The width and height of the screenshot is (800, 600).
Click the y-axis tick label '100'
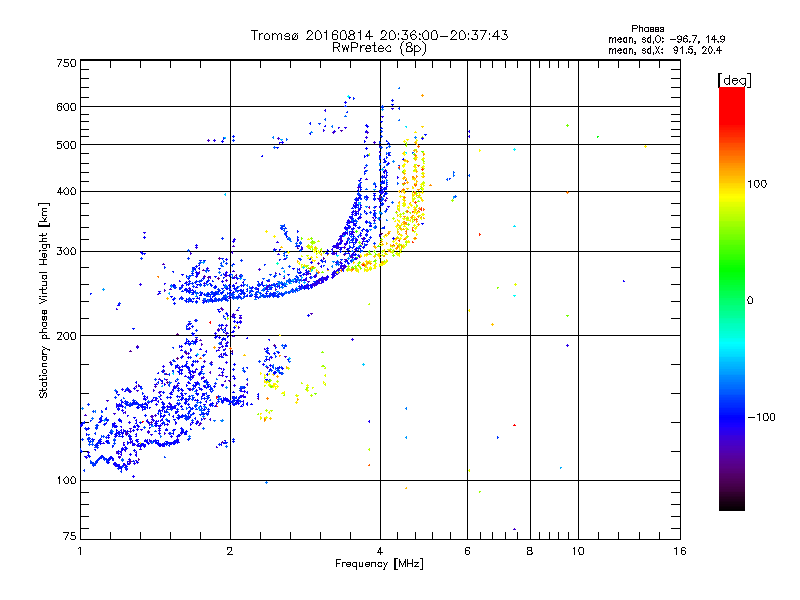66,481
